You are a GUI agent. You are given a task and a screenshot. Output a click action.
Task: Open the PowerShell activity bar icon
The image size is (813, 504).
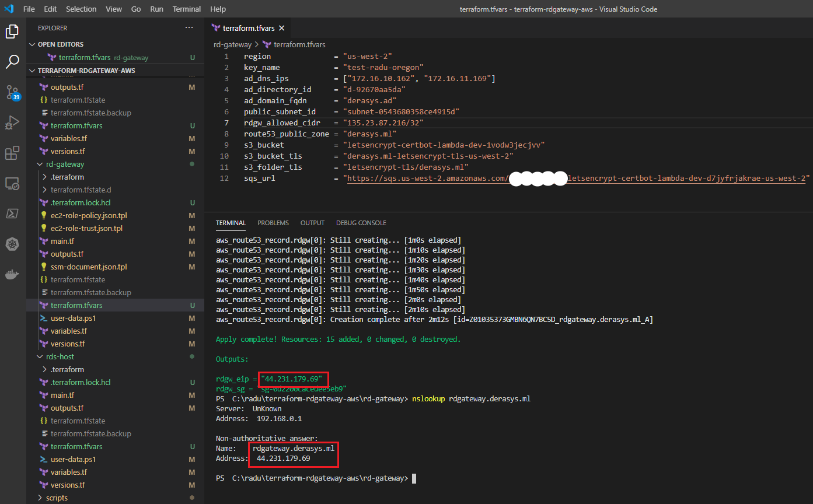(12, 214)
